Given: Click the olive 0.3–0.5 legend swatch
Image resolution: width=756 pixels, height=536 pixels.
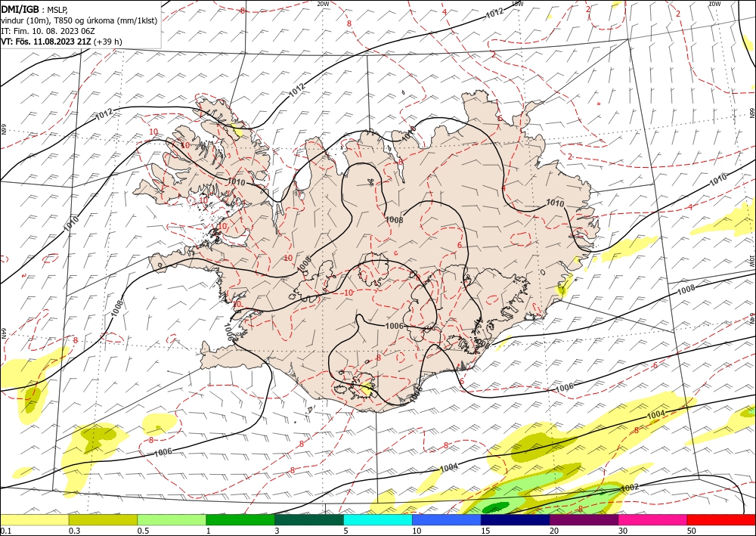Looking at the screenshot, I should click(x=103, y=519).
